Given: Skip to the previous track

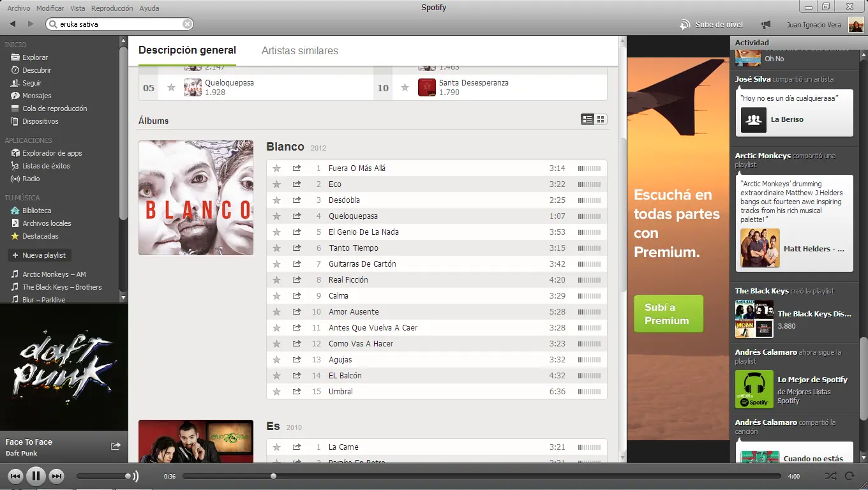Looking at the screenshot, I should [x=15, y=476].
